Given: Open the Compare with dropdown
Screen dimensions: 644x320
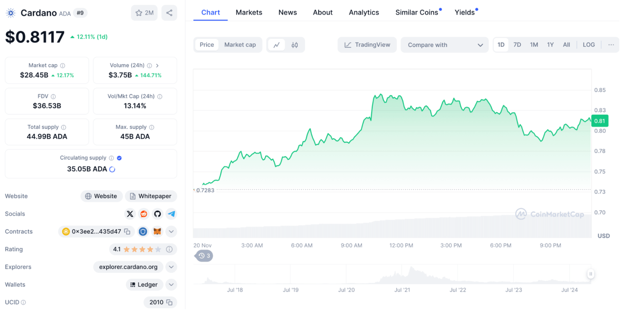Looking at the screenshot, I should coord(444,45).
